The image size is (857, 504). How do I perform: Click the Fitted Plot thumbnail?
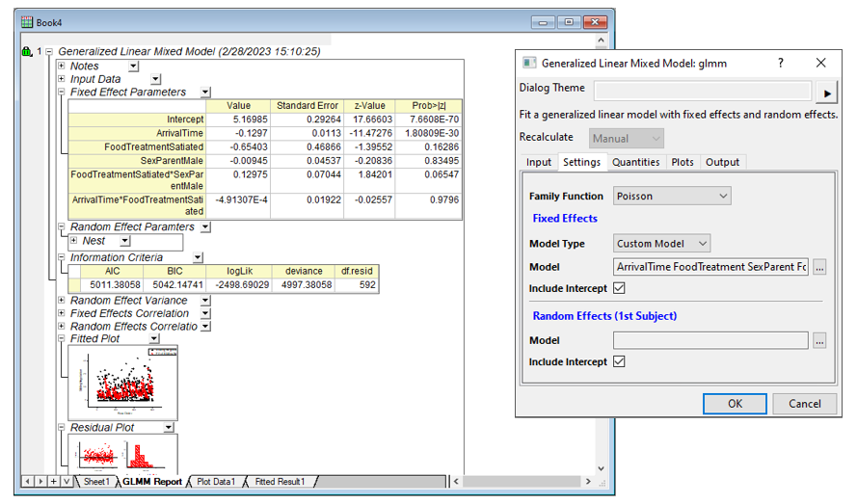pyautogui.click(x=123, y=383)
